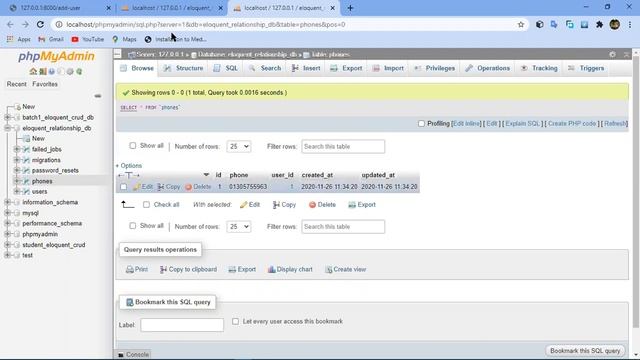Click the Display chart icon

point(271,269)
